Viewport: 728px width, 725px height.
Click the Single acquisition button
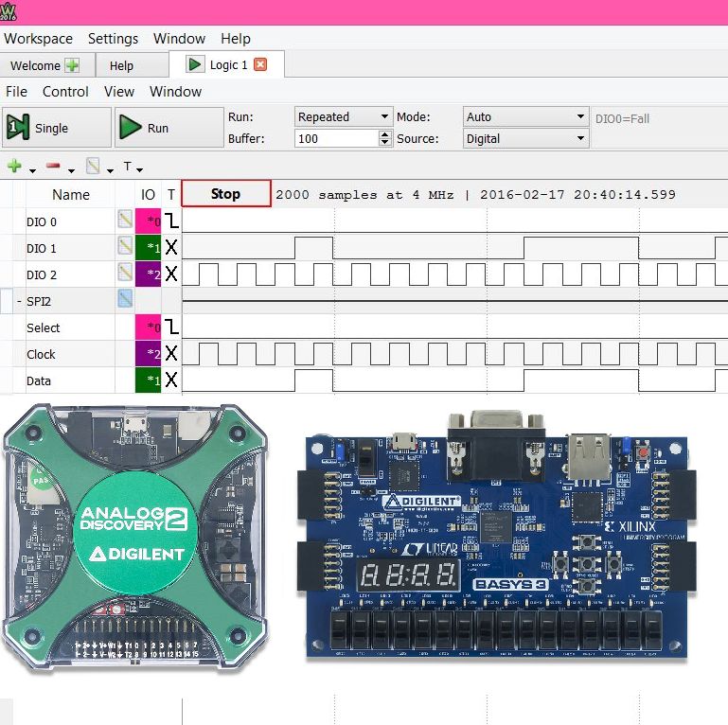[x=57, y=128]
